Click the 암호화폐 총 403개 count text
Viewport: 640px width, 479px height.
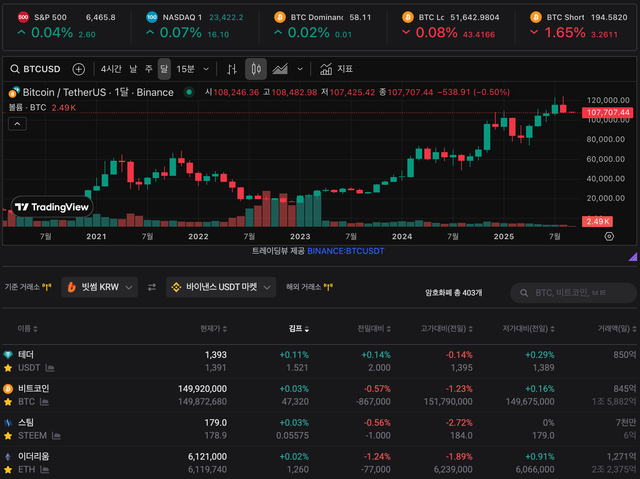(x=453, y=293)
